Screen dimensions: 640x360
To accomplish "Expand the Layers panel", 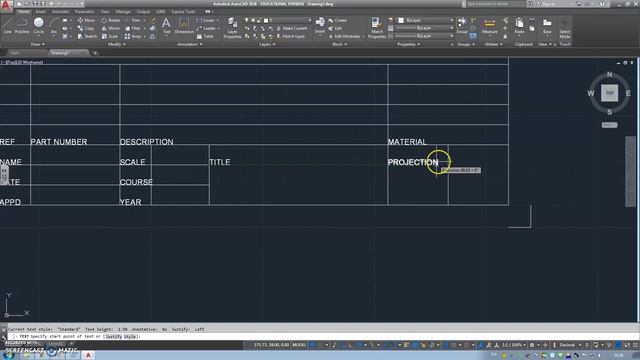I will pyautogui.click(x=267, y=44).
